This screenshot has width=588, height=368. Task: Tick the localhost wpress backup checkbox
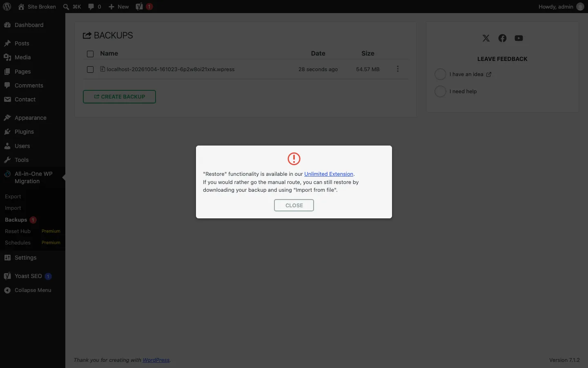point(90,70)
